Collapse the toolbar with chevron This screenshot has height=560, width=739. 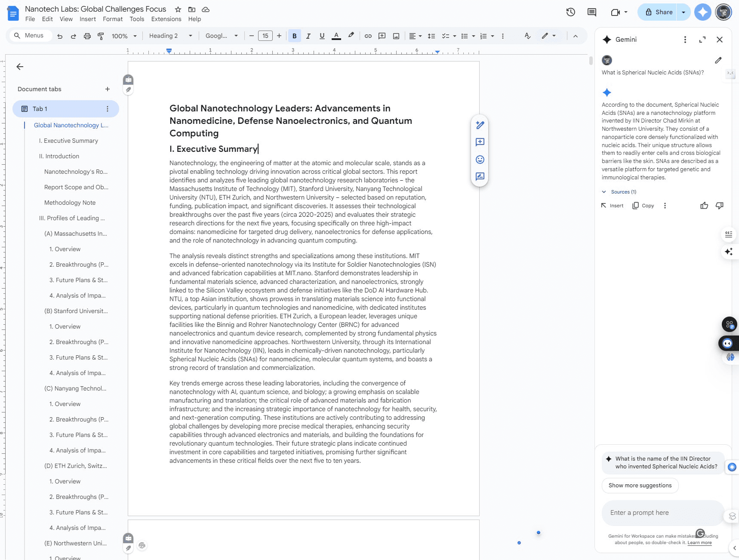[576, 36]
